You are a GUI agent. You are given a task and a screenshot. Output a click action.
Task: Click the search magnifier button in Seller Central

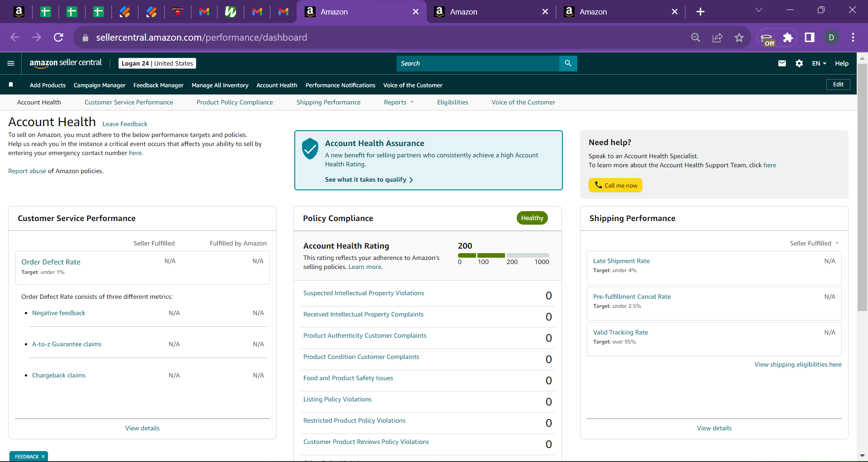click(x=568, y=63)
